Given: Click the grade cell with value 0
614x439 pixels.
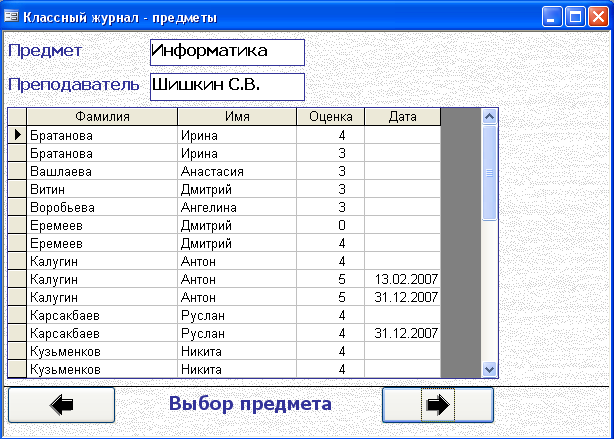Looking at the screenshot, I should [x=330, y=225].
